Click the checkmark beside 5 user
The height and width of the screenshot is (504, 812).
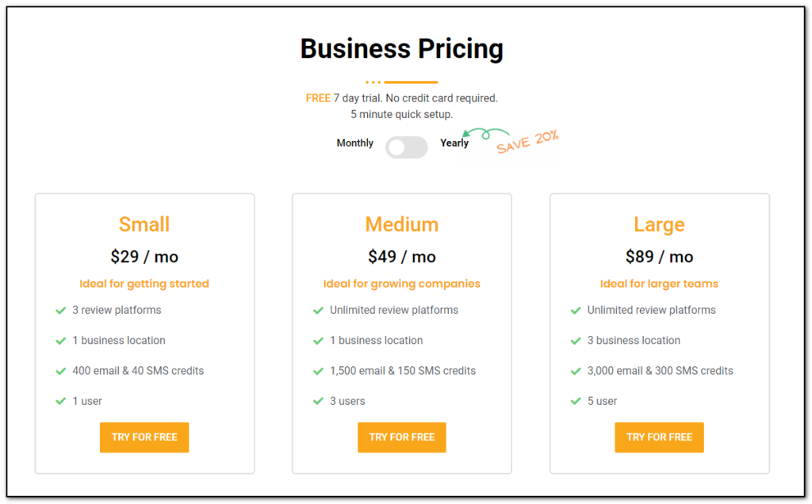pyautogui.click(x=576, y=401)
